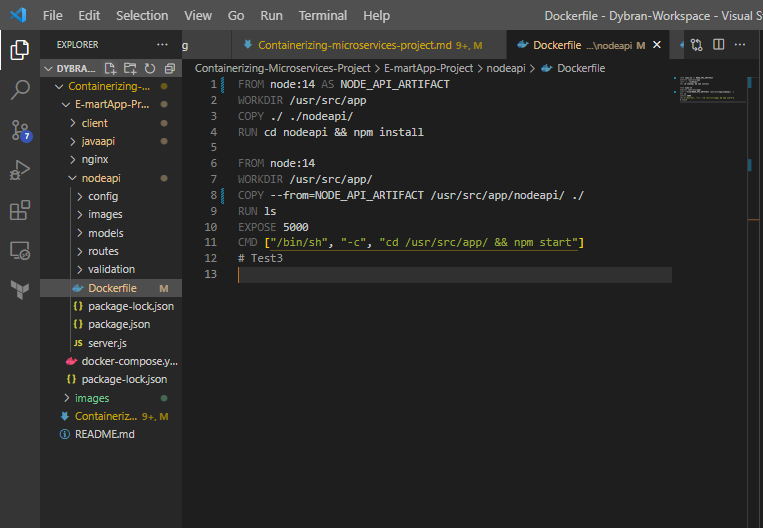Click the Open Changes icon in editor toolbar
The width and height of the screenshot is (763, 528).
click(696, 45)
